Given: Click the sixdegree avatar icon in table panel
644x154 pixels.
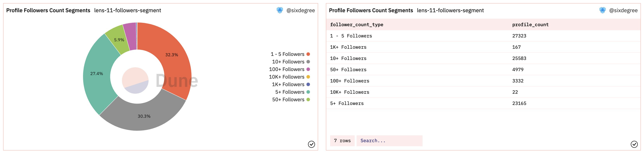Looking at the screenshot, I should (602, 10).
